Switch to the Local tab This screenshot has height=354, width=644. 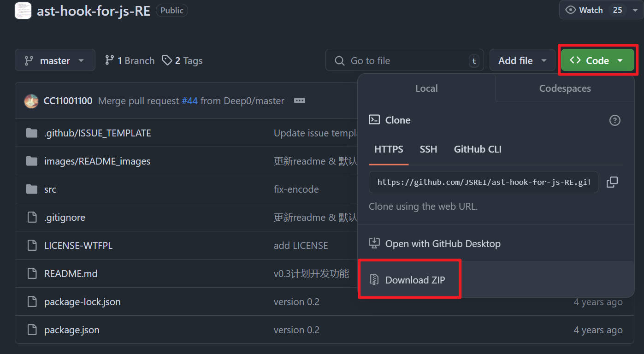pos(426,88)
